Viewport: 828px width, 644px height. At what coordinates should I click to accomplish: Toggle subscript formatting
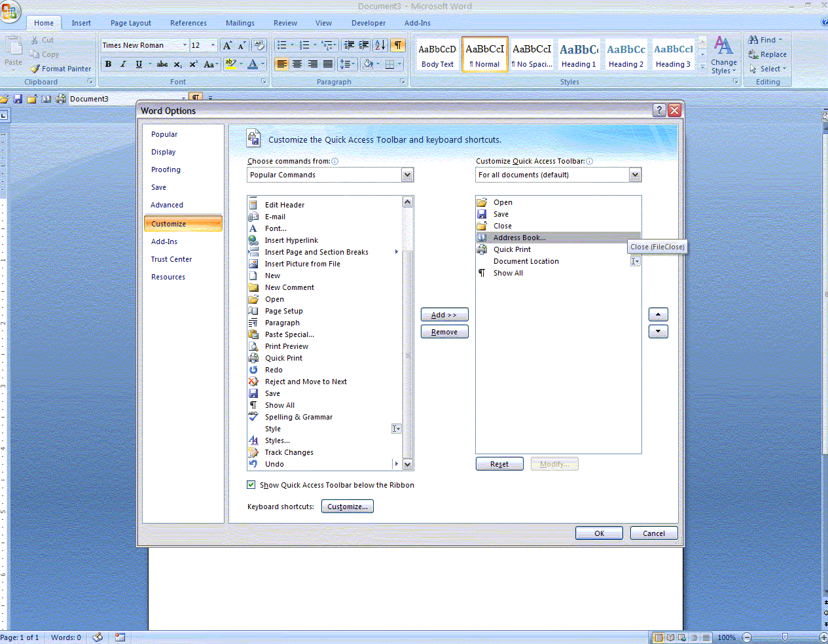pos(178,64)
